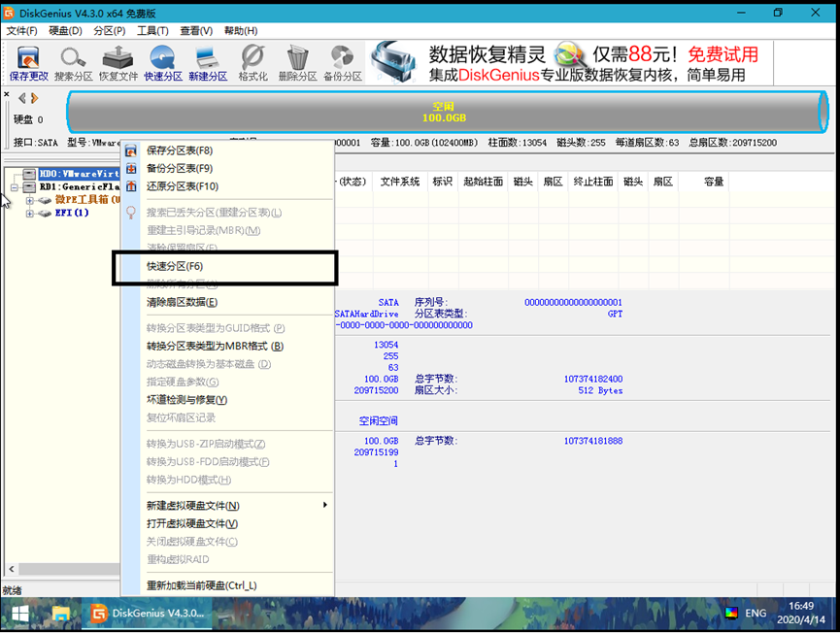Click the free space 100.0GB disk bar
The image size is (840, 633).
pos(448,112)
